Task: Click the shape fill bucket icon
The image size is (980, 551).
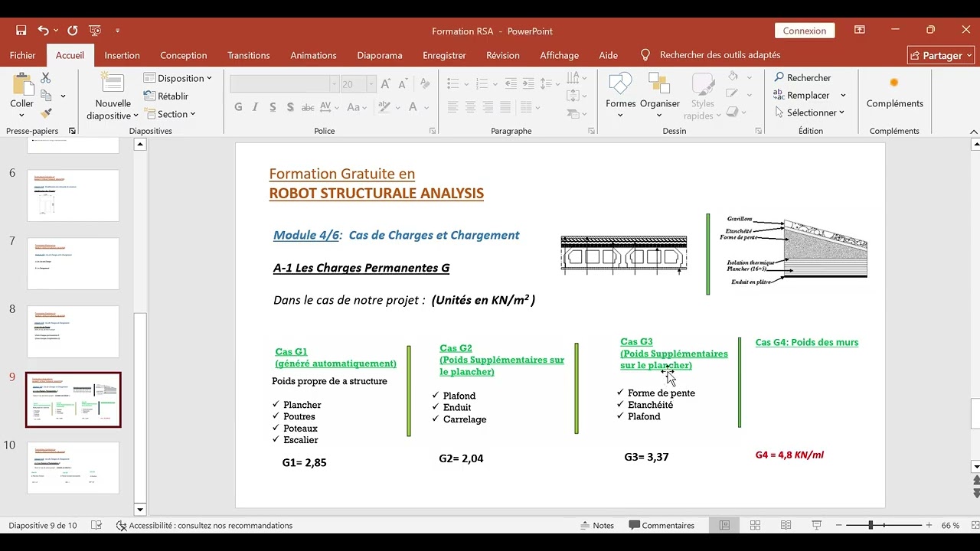Action: [733, 77]
